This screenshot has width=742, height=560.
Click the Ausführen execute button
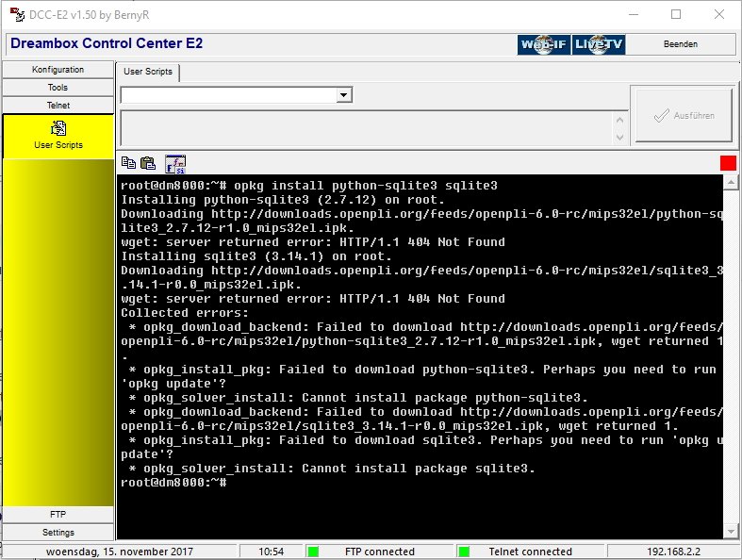[x=684, y=116]
